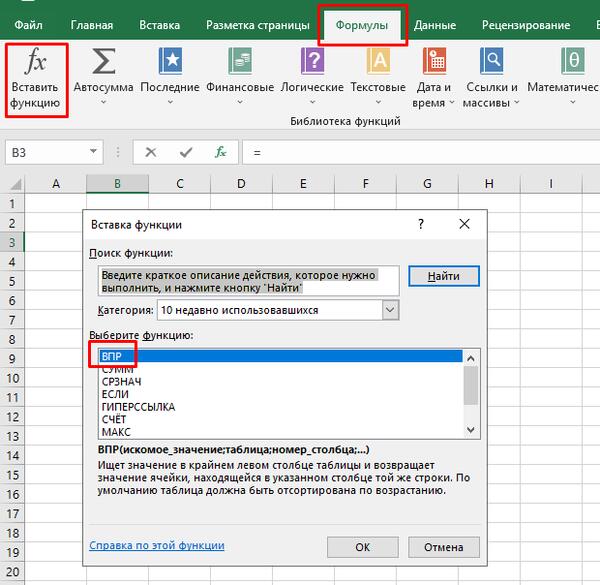
Task: Click the function list scrollbar down arrow
Action: click(x=470, y=430)
